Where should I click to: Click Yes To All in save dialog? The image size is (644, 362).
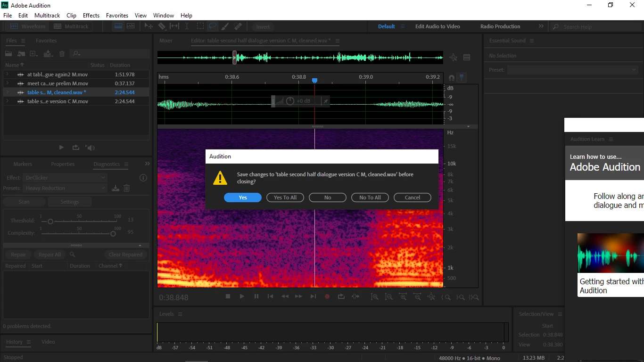[x=285, y=197]
